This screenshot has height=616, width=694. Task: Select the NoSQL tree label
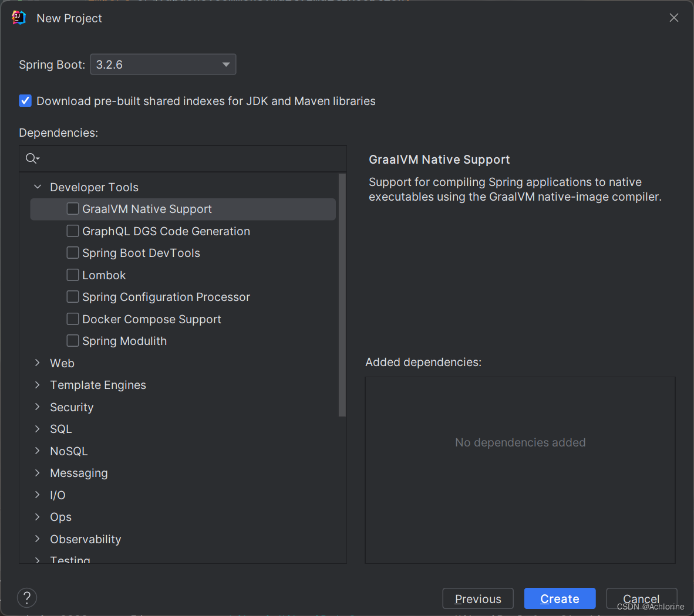(69, 451)
